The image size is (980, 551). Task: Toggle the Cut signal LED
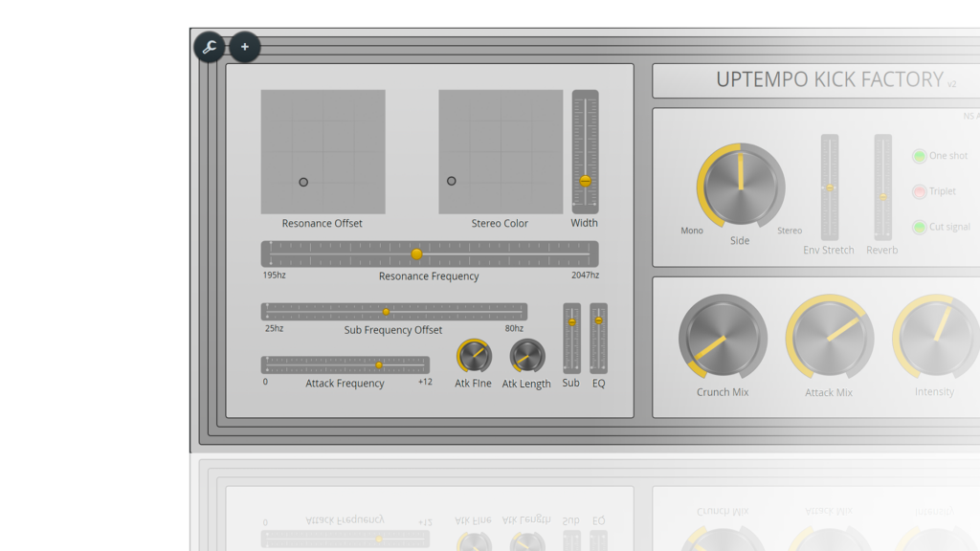point(919,228)
